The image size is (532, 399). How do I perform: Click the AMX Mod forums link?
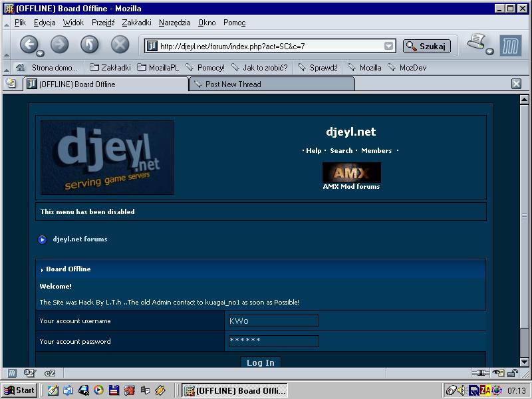[x=352, y=187]
